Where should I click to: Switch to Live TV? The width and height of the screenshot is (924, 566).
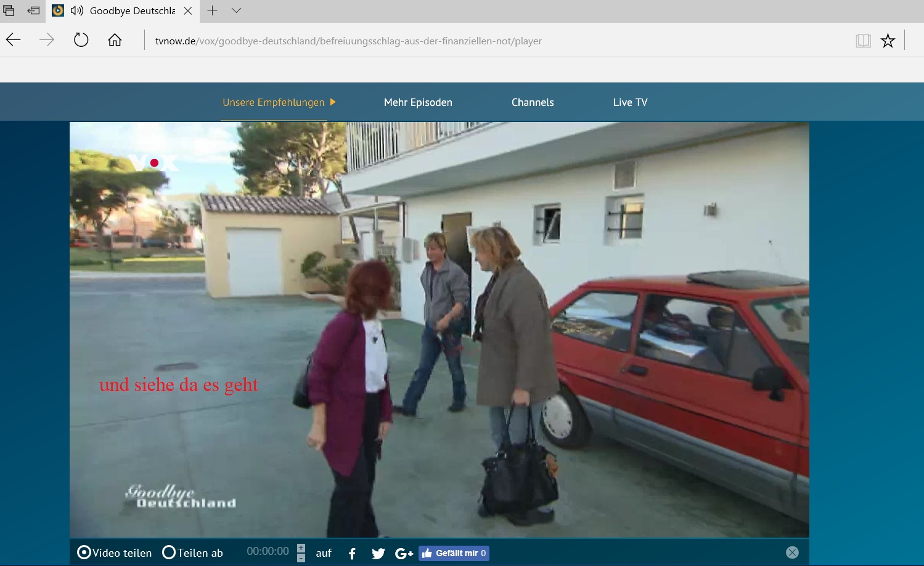click(630, 102)
